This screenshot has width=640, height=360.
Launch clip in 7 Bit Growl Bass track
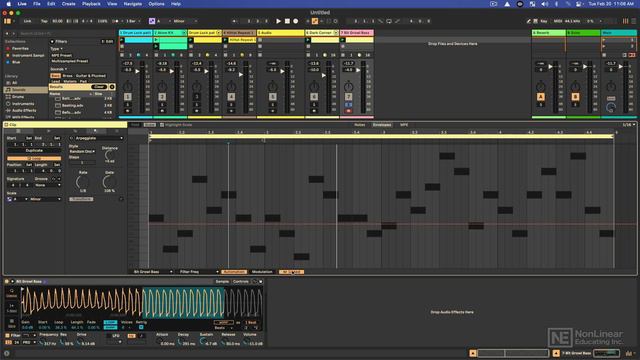point(343,40)
